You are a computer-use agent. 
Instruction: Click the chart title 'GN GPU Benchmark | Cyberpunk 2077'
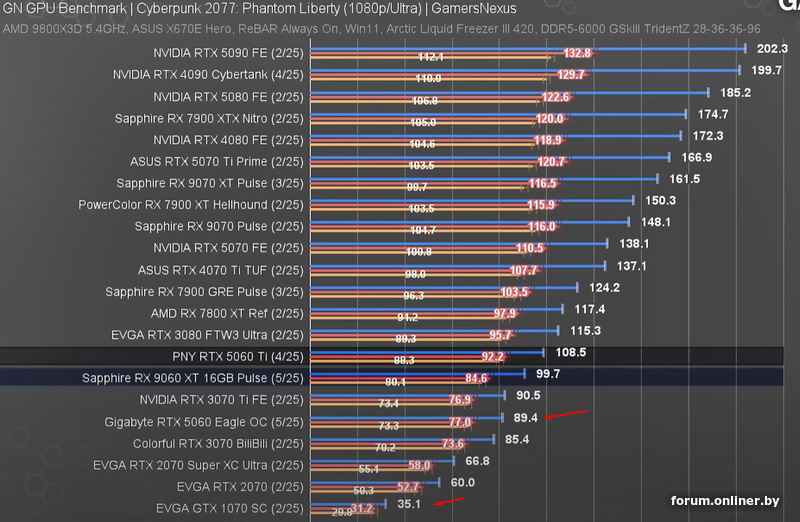(x=260, y=9)
